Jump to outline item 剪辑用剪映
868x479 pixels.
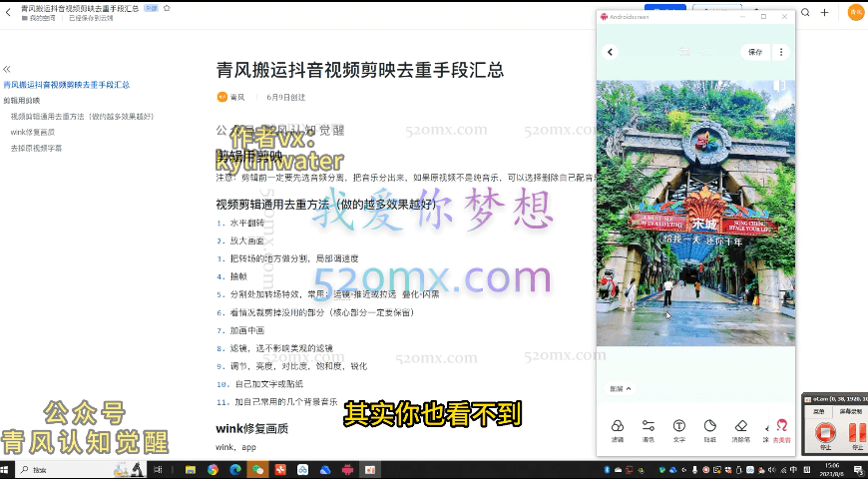[x=22, y=101]
